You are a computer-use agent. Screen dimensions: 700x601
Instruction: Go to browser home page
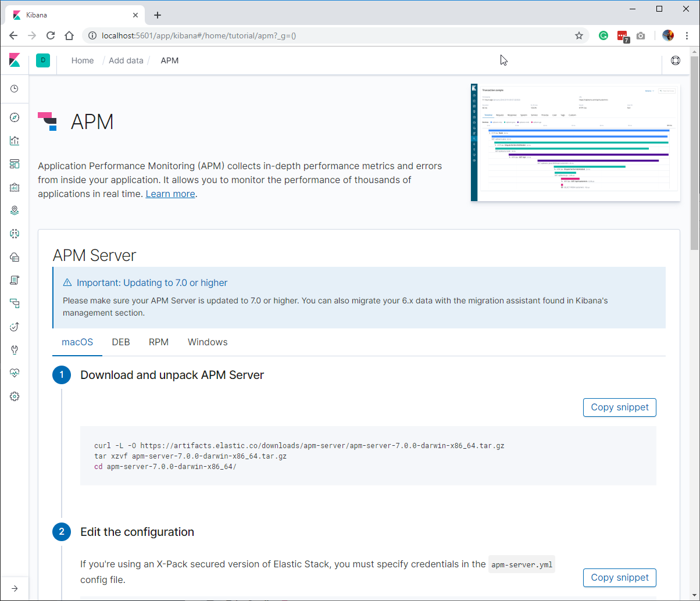coord(69,35)
